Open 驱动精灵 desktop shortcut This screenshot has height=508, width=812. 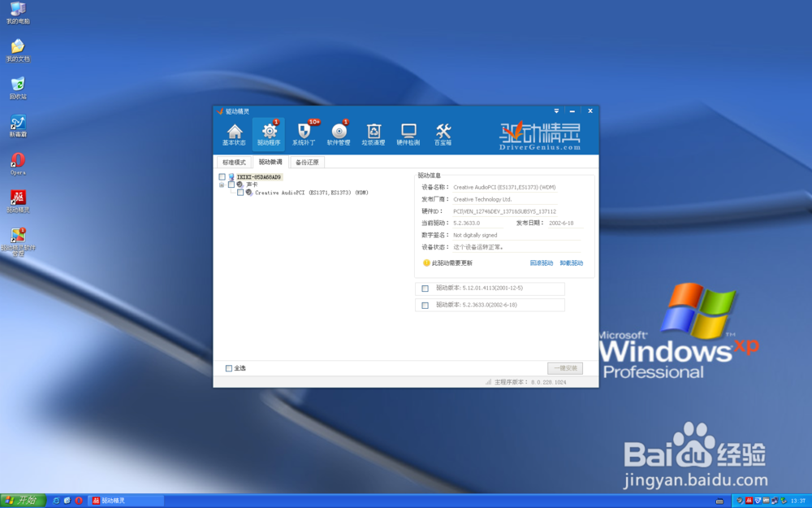(18, 202)
